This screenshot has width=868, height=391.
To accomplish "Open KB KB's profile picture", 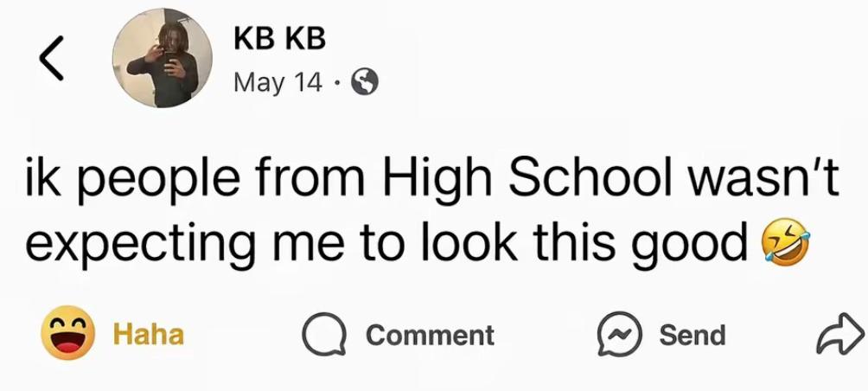I will (163, 58).
